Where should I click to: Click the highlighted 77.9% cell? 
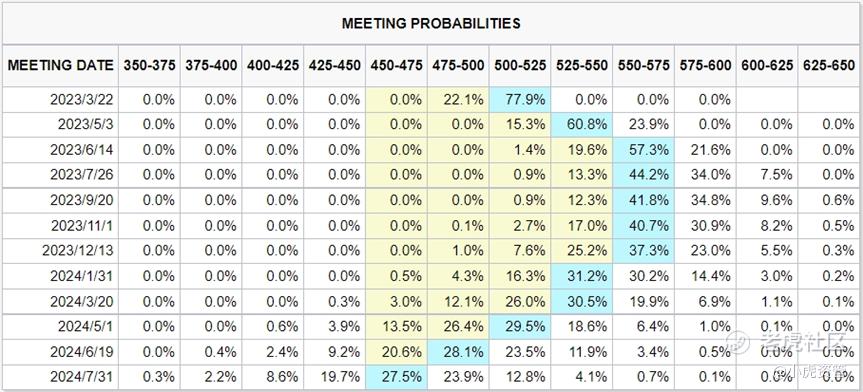pyautogui.click(x=520, y=100)
